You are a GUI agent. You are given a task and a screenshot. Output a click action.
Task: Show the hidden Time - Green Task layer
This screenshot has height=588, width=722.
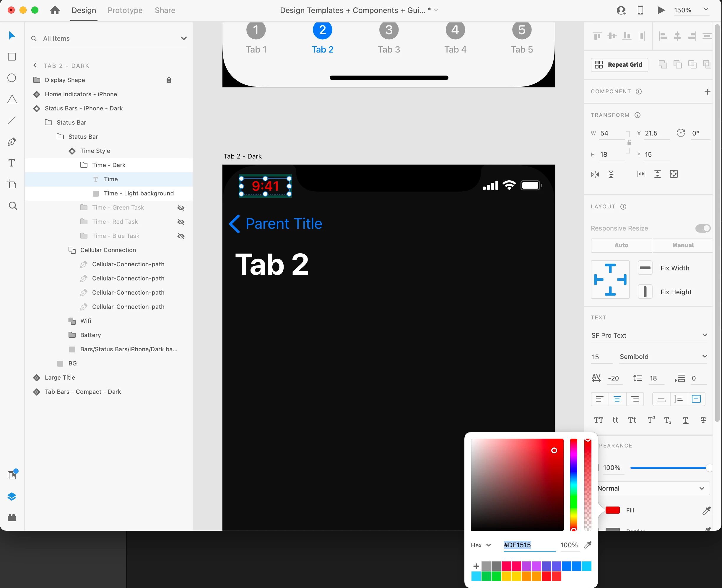[x=181, y=208]
